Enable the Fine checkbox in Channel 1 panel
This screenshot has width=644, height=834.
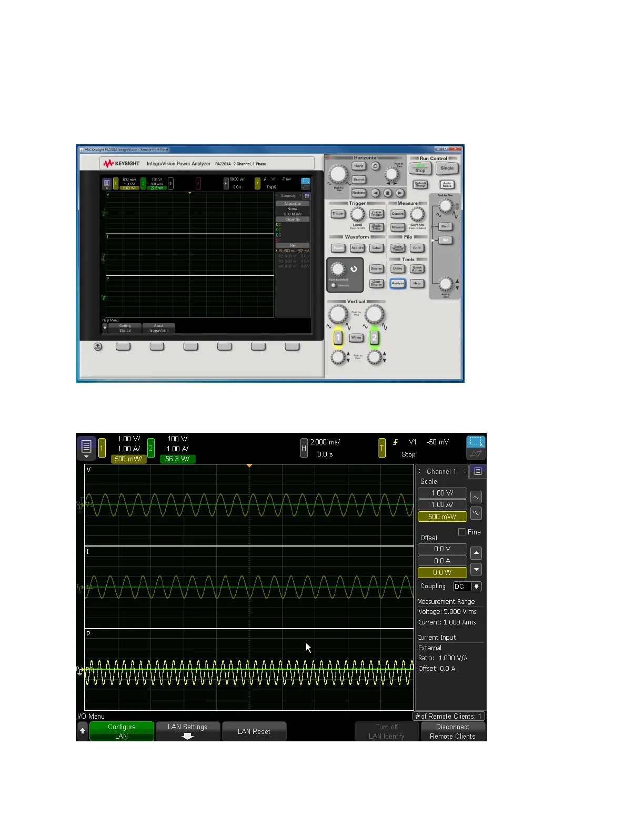pyautogui.click(x=462, y=532)
